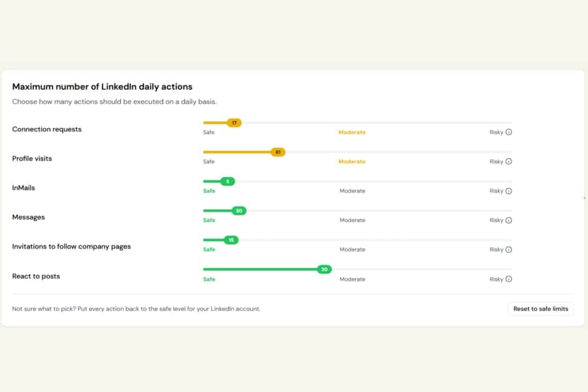Viewport: 588px width, 392px height.
Task: Click the Messages slider handle showing 30
Action: coord(239,211)
